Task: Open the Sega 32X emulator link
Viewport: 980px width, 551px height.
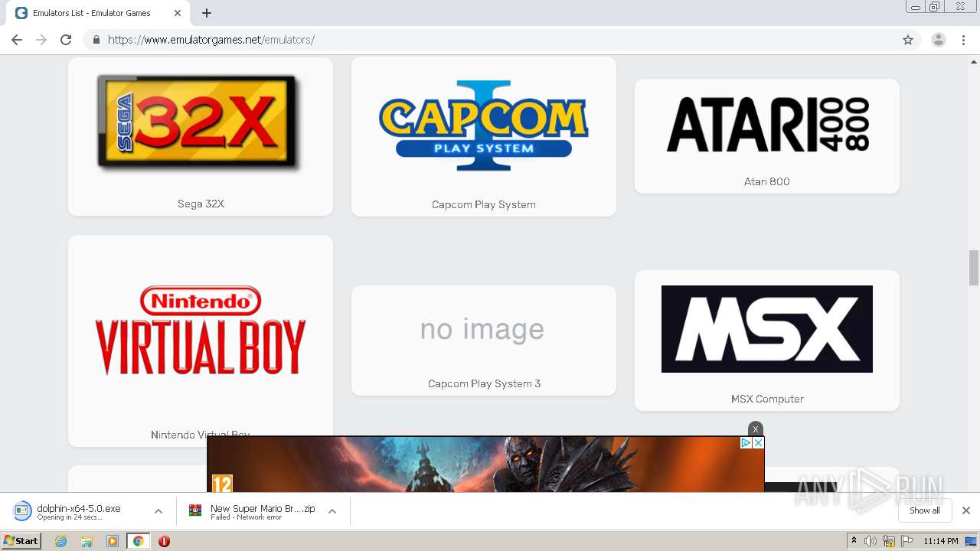Action: pyautogui.click(x=201, y=204)
